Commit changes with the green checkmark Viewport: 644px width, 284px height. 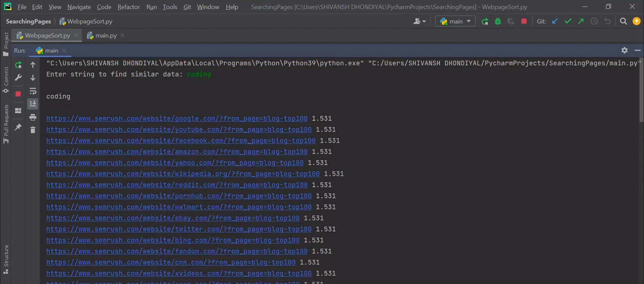point(568,21)
